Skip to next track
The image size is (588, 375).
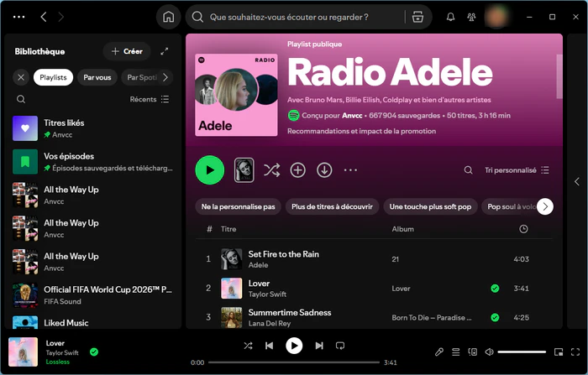coord(318,346)
